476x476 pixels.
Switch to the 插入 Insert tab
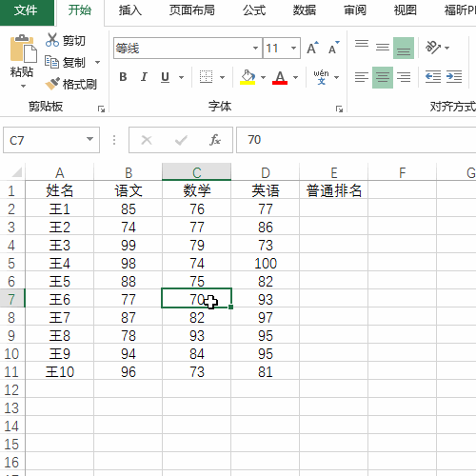pos(130,10)
